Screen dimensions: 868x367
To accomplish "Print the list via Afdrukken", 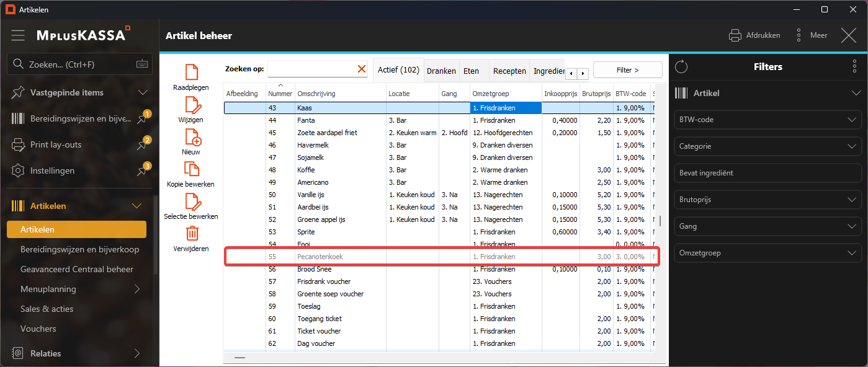I will [x=754, y=35].
